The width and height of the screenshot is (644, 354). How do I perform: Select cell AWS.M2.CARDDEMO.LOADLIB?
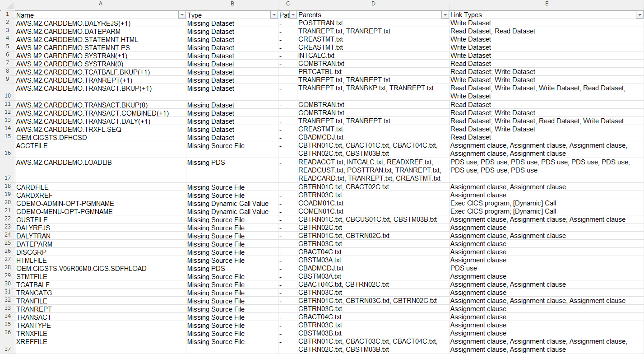(100, 170)
